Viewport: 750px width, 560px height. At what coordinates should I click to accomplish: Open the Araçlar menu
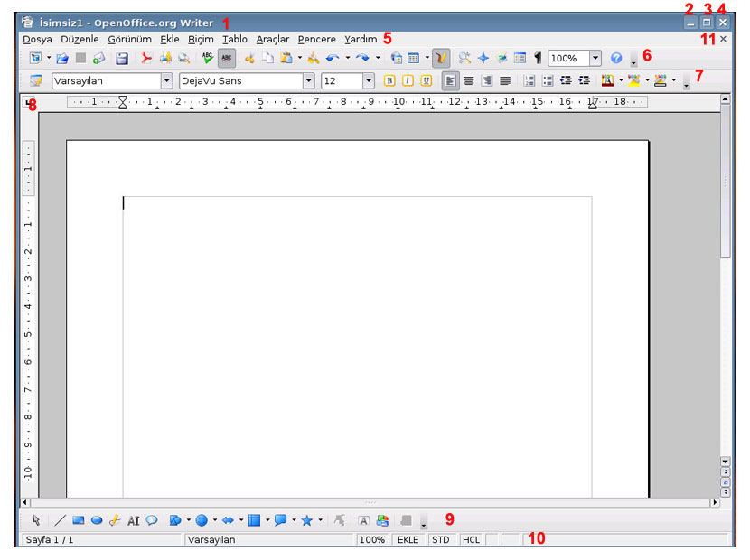273,39
